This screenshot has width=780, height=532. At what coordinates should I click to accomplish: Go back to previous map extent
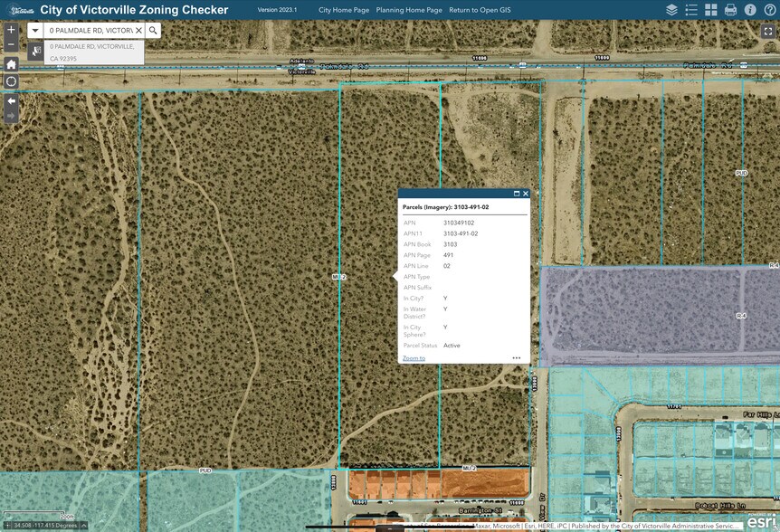coord(11,100)
